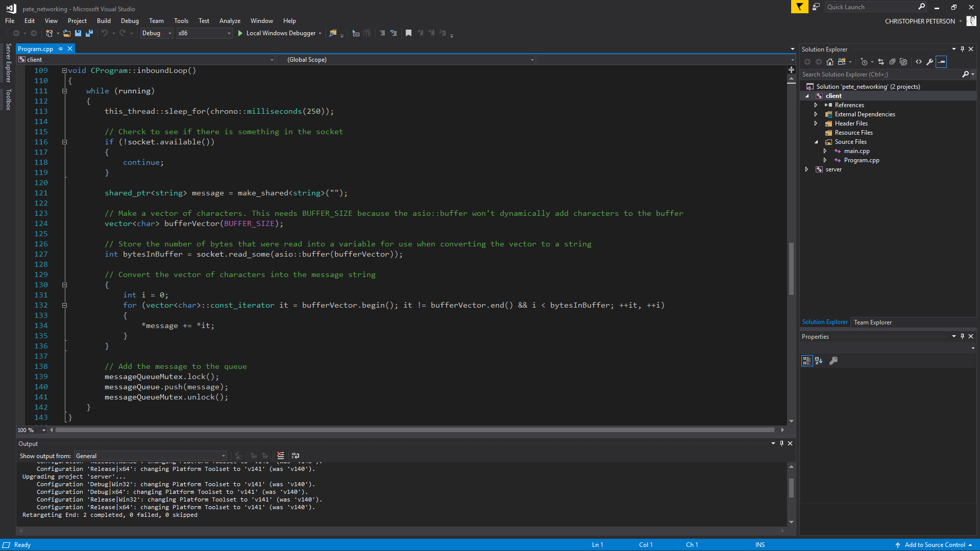
Task: Collapse the for loop at line 132
Action: (x=64, y=305)
